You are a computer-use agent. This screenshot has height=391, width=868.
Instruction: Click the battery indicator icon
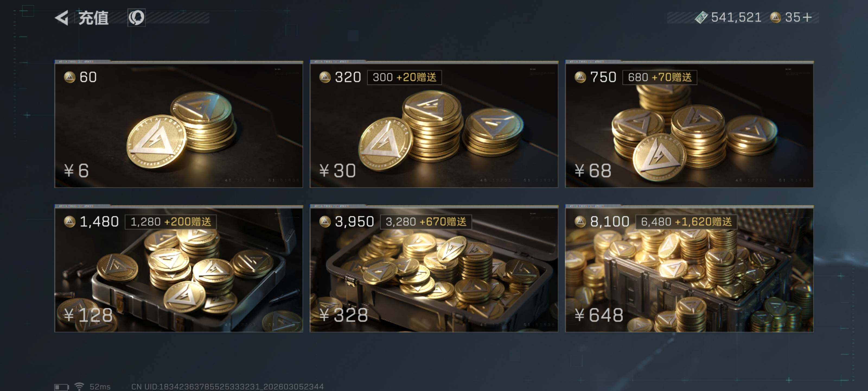(62, 387)
